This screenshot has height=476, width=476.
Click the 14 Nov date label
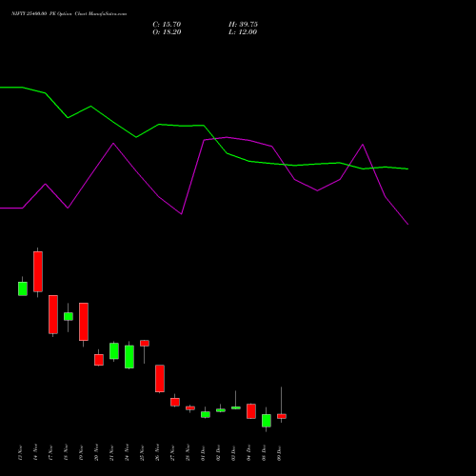[x=36, y=453]
